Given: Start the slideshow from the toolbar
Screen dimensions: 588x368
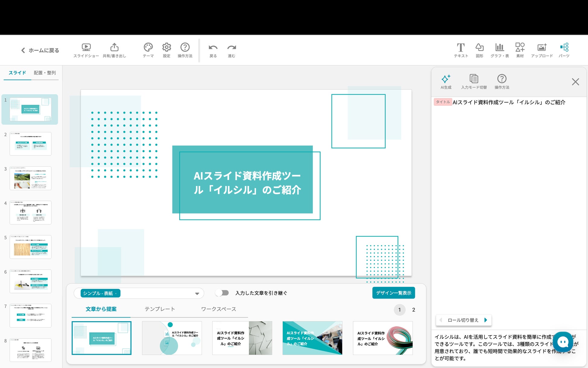Looking at the screenshot, I should pyautogui.click(x=86, y=48).
